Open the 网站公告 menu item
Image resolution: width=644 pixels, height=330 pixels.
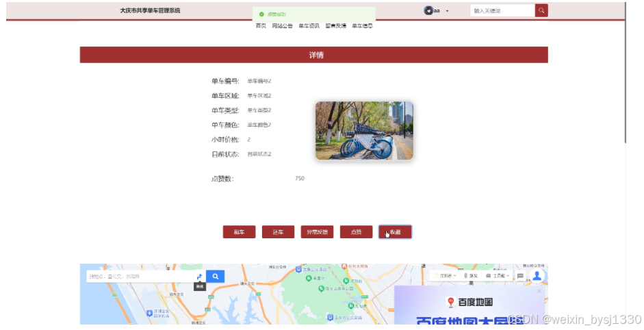tap(282, 26)
